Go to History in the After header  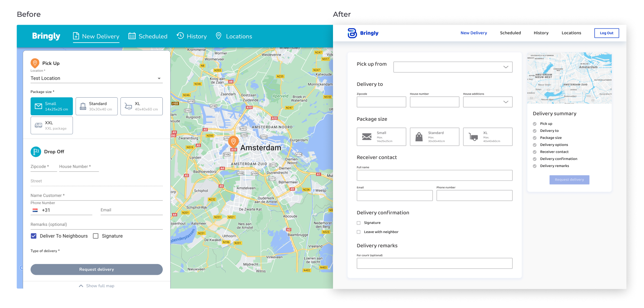pyautogui.click(x=541, y=33)
